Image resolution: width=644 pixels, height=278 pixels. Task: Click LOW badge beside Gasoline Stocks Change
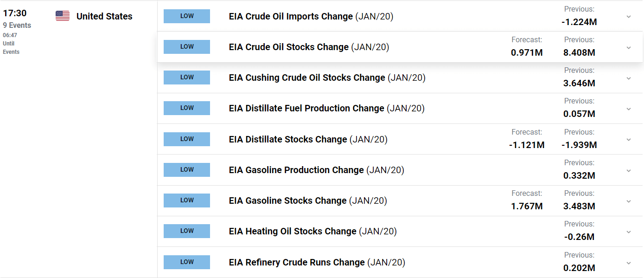click(x=187, y=200)
